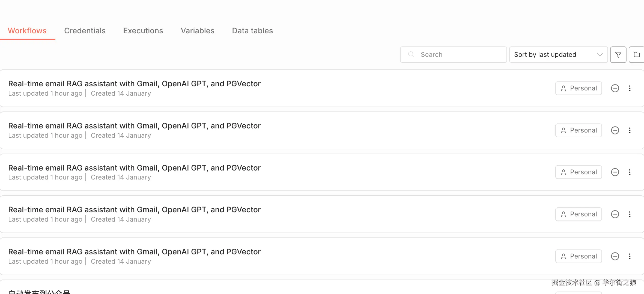Open the three-dot menu for the first workflow
This screenshot has height=294, width=644.
(630, 88)
